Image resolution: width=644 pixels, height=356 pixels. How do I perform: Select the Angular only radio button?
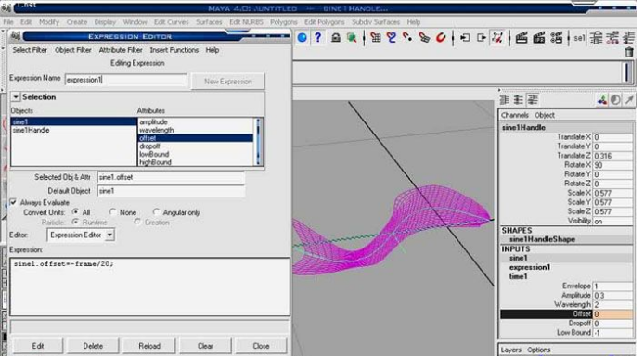156,212
